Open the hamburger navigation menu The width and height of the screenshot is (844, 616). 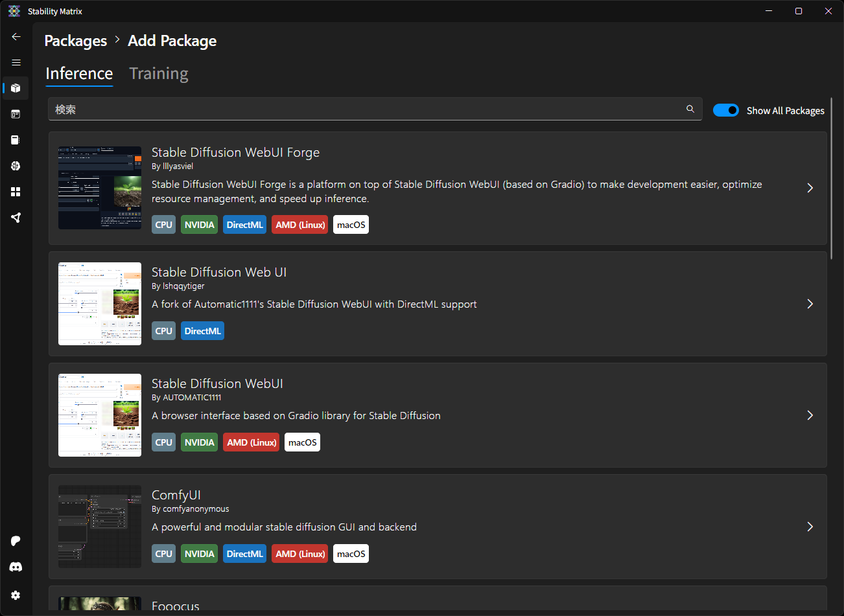pos(16,63)
